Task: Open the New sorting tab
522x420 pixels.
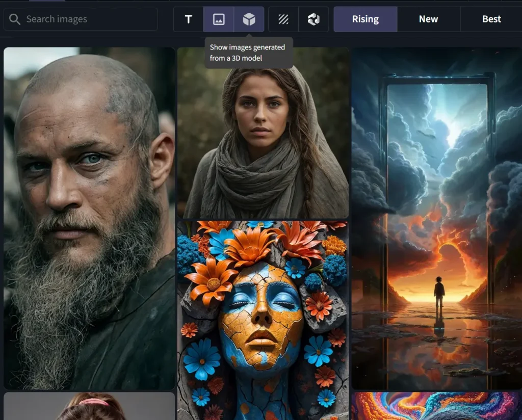Action: click(428, 19)
